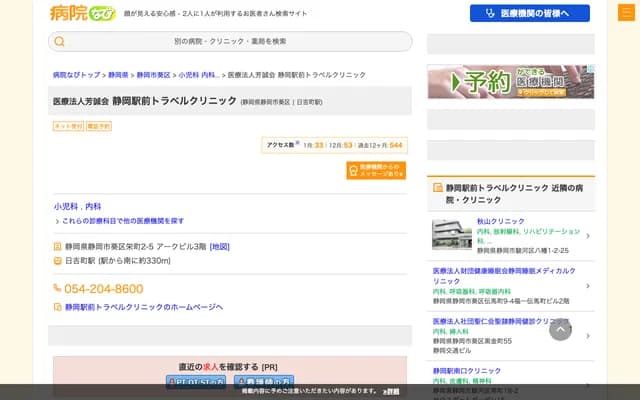Open 秋山クリニック entry chevron

pyautogui.click(x=587, y=236)
